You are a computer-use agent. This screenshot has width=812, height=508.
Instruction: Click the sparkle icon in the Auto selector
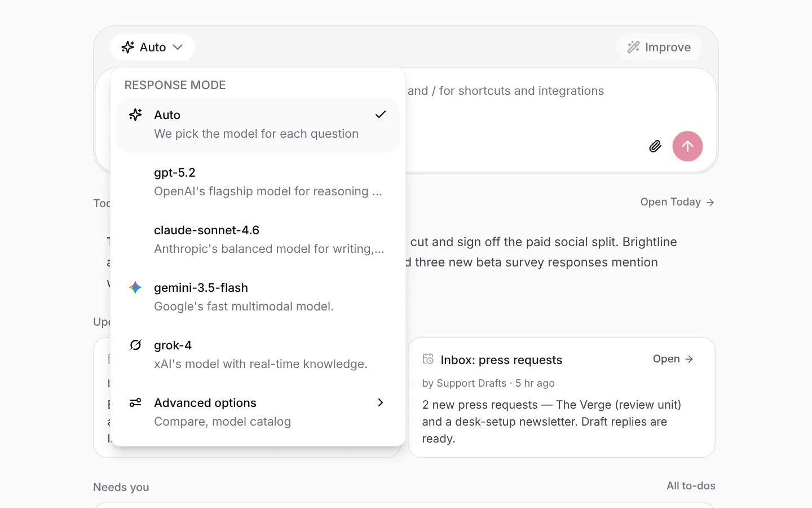click(x=128, y=47)
